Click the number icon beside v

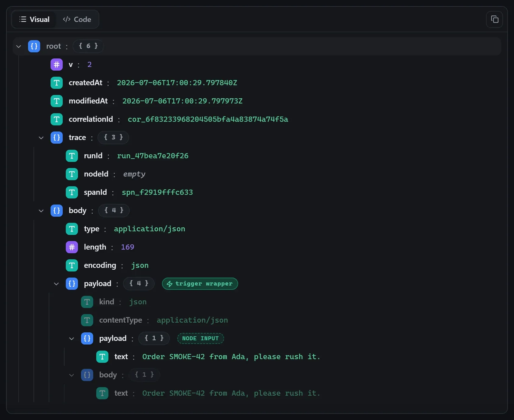pyautogui.click(x=57, y=65)
